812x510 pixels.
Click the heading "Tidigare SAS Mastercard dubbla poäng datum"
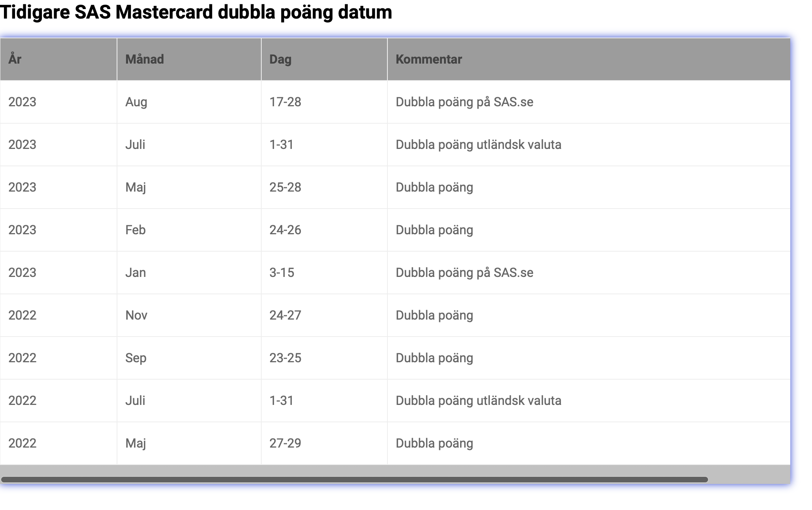pos(196,12)
